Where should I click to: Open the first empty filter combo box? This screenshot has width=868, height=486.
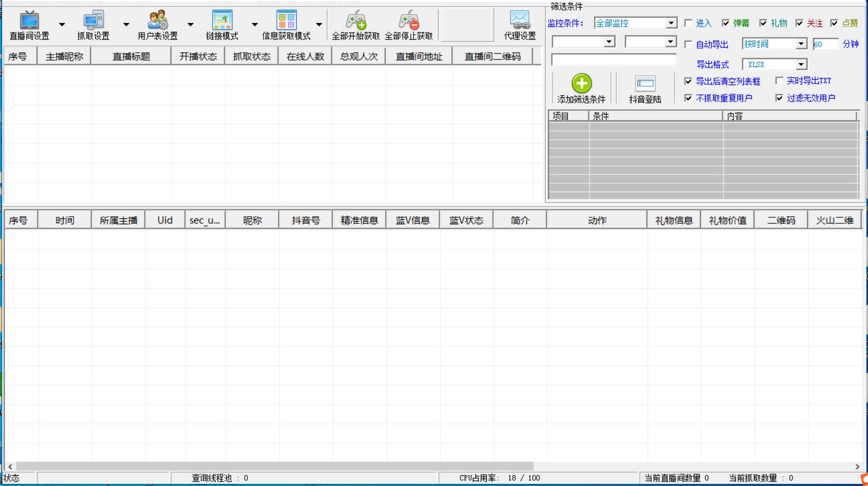[x=584, y=42]
